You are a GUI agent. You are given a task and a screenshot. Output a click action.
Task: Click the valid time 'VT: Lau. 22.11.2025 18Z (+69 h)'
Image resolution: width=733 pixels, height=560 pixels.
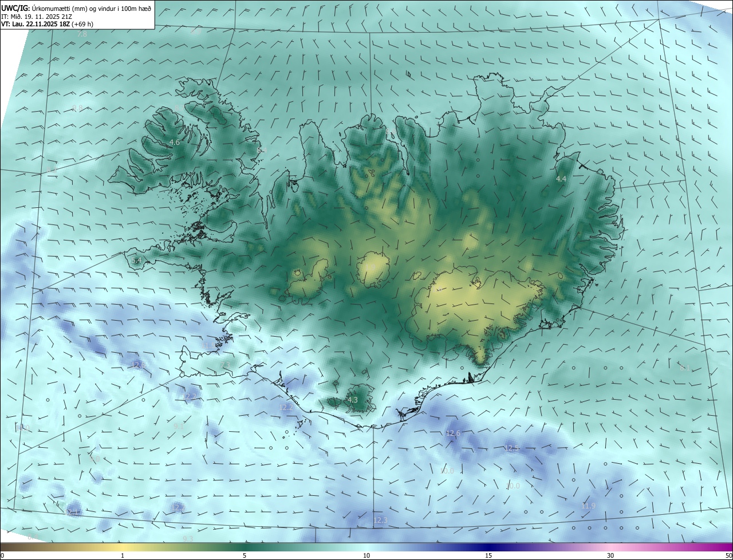tap(47, 24)
